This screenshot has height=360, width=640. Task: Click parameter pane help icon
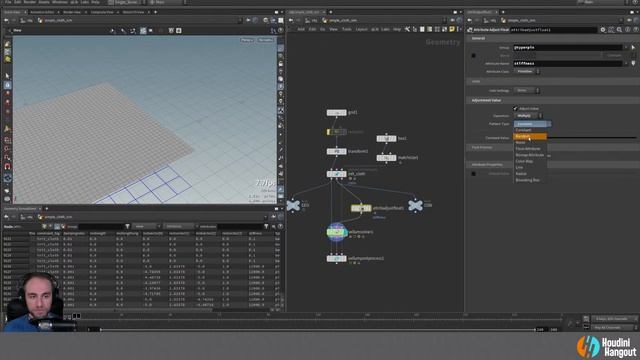coord(636,30)
